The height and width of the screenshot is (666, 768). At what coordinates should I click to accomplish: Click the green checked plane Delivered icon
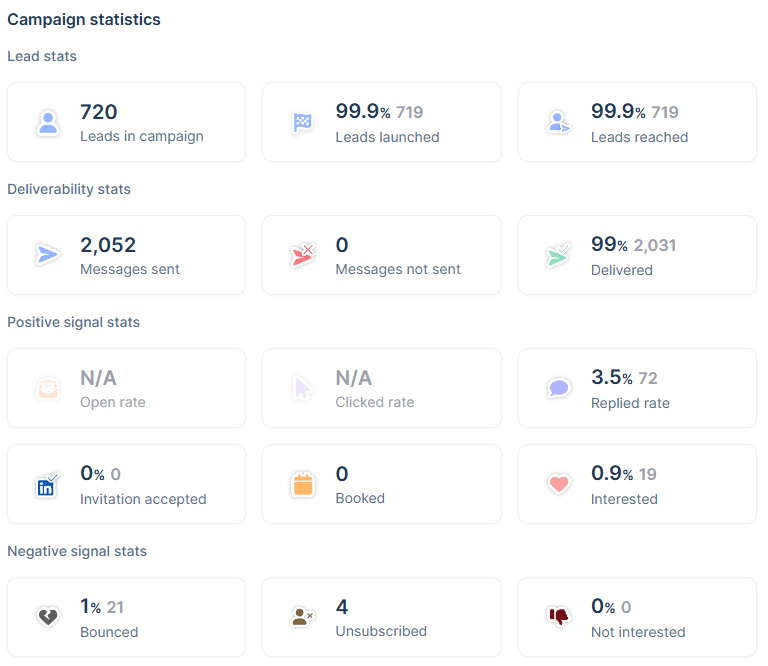(x=559, y=255)
